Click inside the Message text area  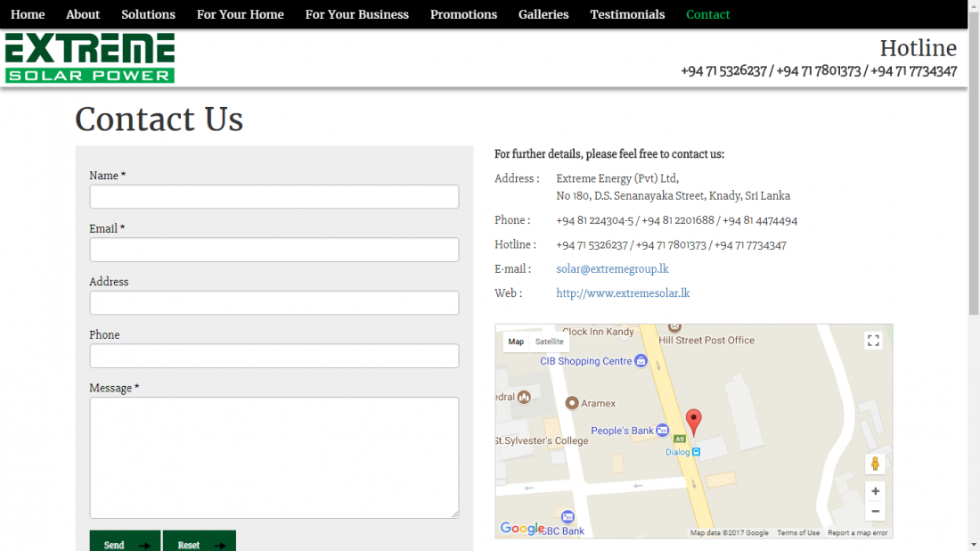274,457
